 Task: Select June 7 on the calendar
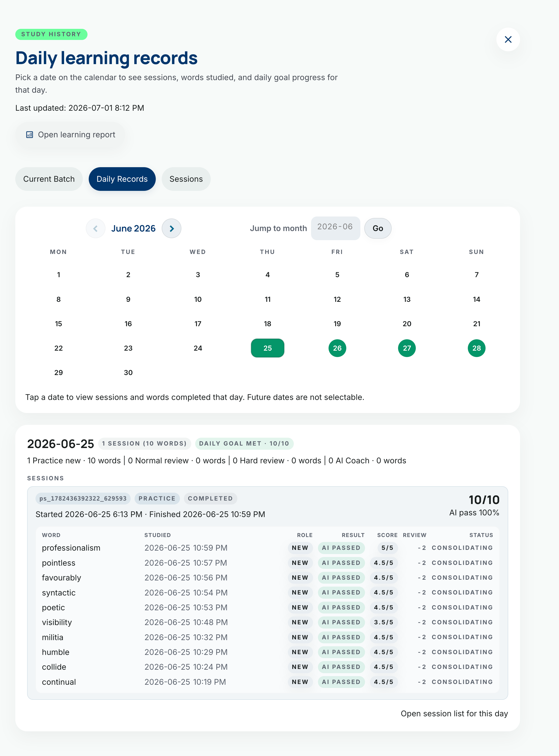click(x=476, y=275)
